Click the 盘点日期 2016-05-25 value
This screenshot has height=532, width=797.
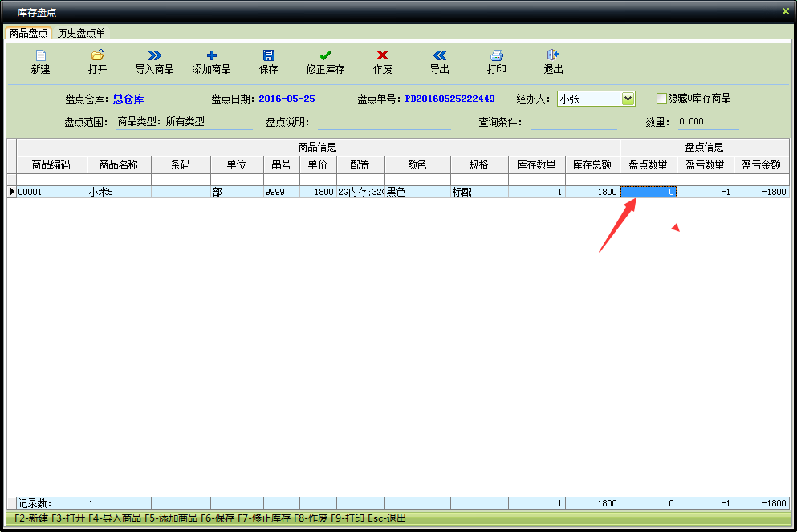[x=287, y=99]
